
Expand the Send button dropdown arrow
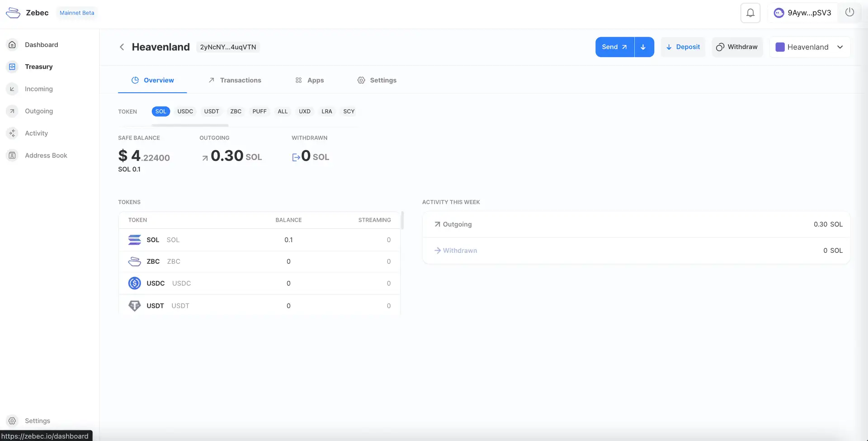point(643,47)
